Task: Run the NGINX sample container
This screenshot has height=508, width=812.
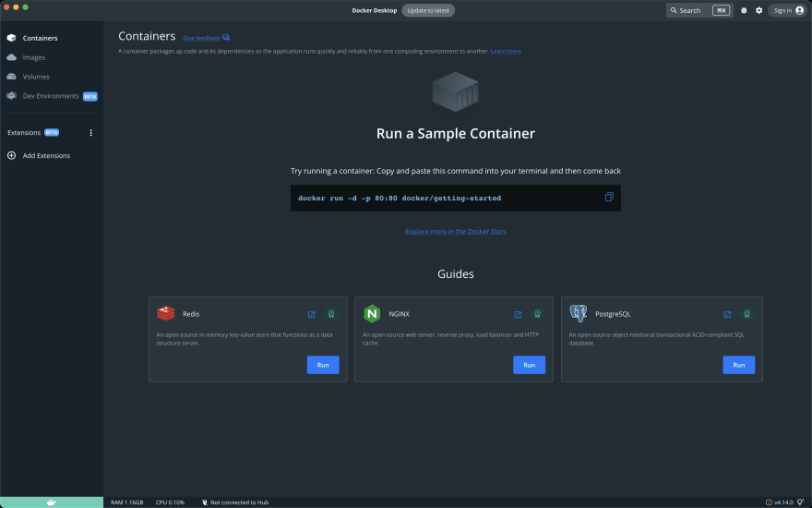Action: coord(530,365)
